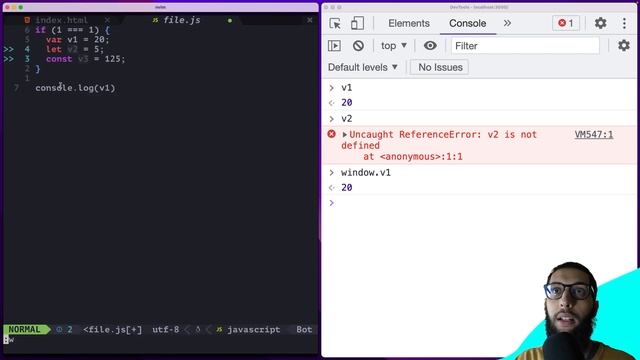Click the gutter sign beside const v3
This screenshot has width=640, height=360.
point(9,59)
